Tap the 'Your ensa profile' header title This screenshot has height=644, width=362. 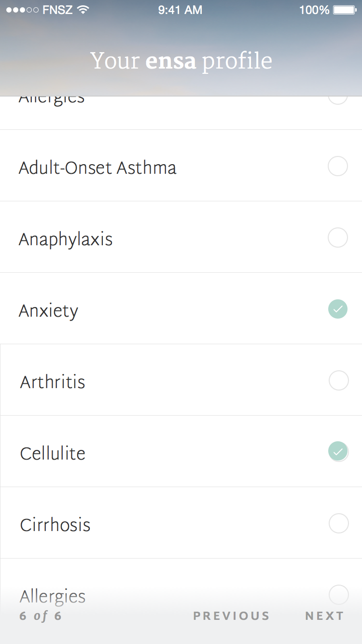point(181,61)
